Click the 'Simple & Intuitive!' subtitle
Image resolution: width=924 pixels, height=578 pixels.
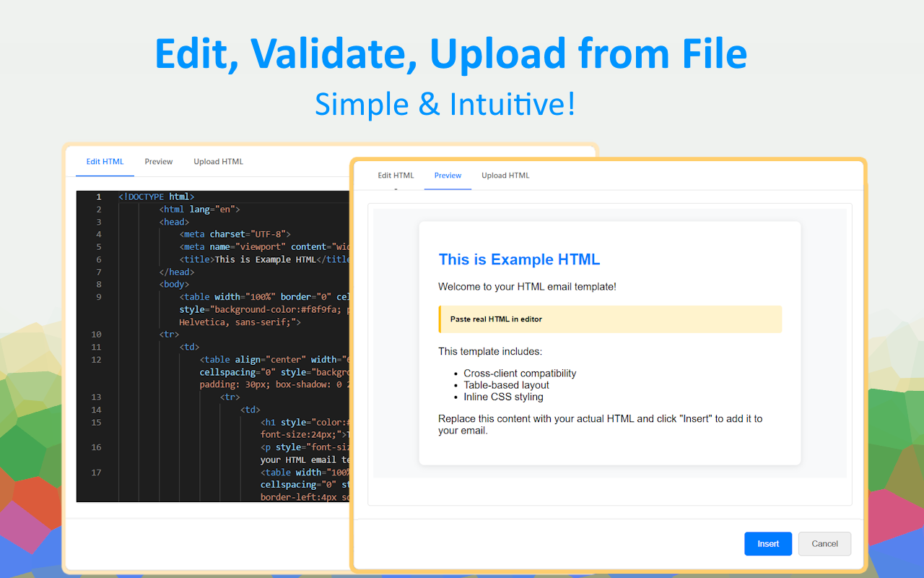point(445,103)
